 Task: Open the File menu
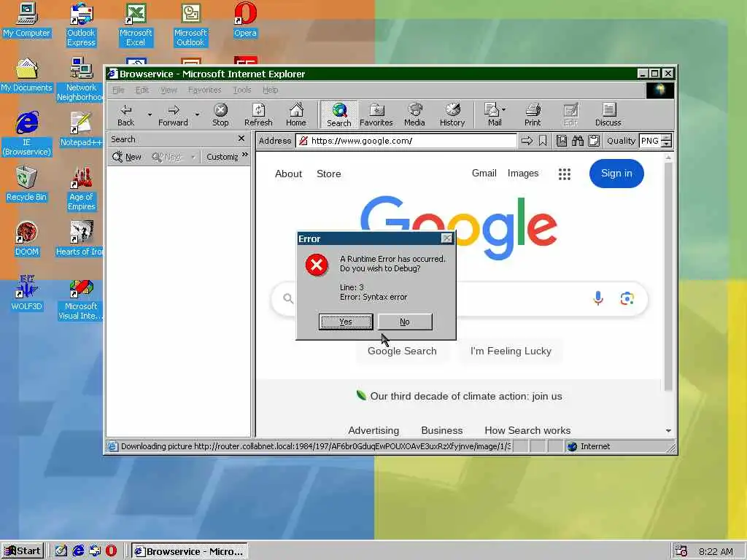[x=118, y=90]
